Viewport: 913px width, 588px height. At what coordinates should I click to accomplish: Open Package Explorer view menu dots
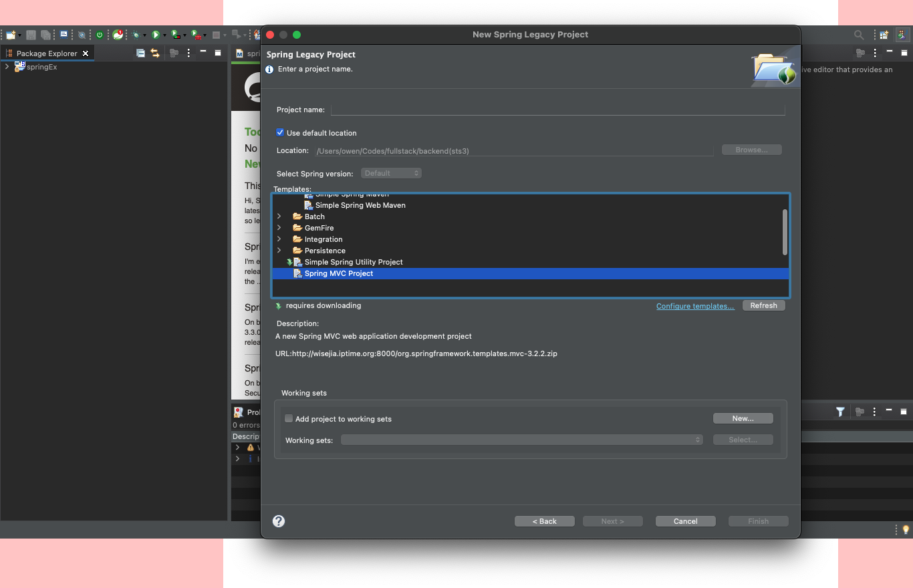(188, 53)
